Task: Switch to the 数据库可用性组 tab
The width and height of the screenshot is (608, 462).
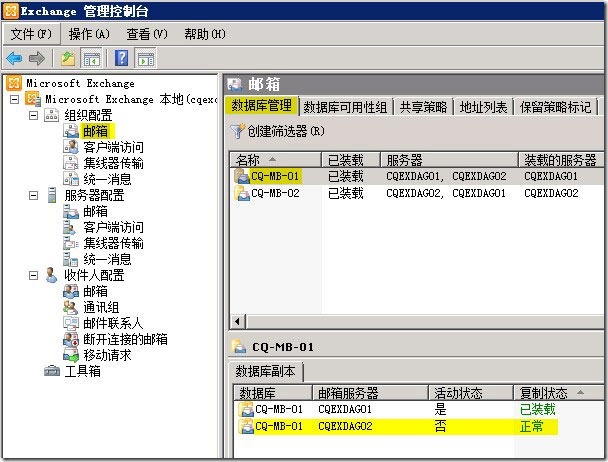Action: point(345,107)
